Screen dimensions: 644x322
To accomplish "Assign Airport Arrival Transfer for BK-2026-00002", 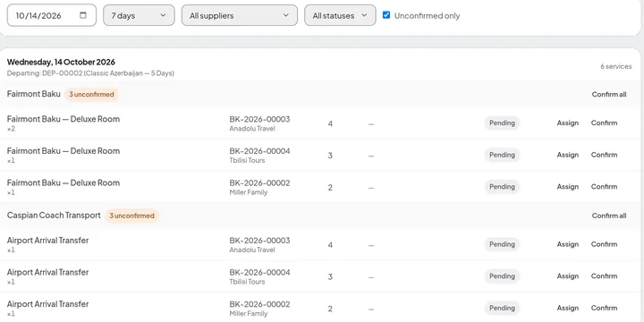I will [x=568, y=308].
